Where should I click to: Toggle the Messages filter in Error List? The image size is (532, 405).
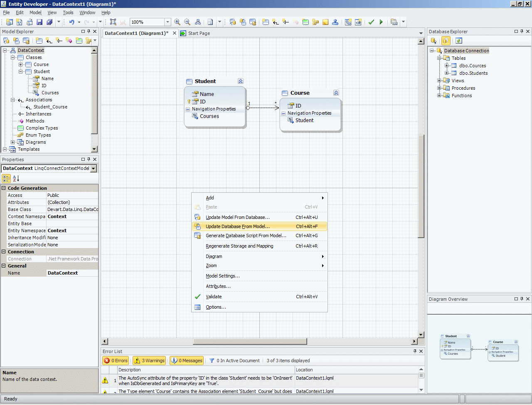tap(187, 361)
